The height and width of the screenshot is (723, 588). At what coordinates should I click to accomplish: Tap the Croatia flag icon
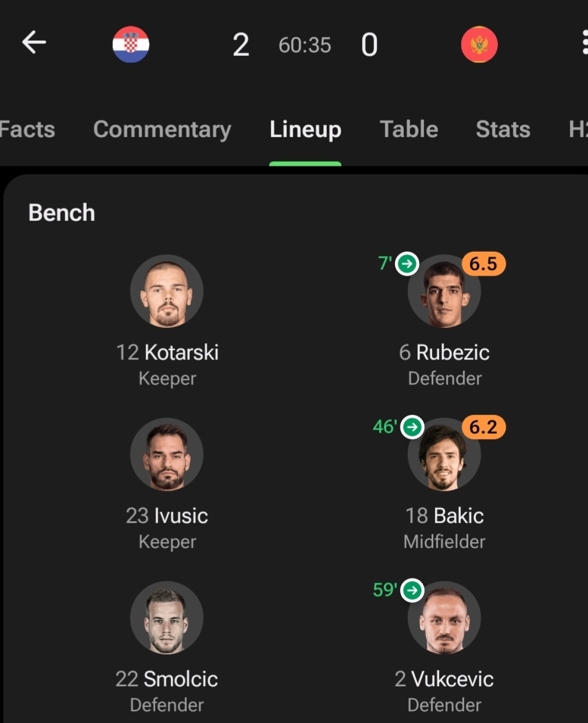click(x=131, y=45)
